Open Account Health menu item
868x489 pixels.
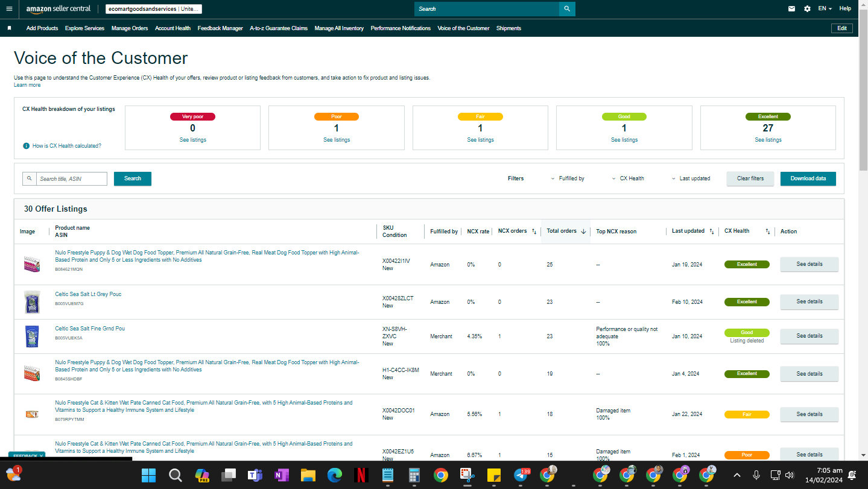(x=173, y=28)
